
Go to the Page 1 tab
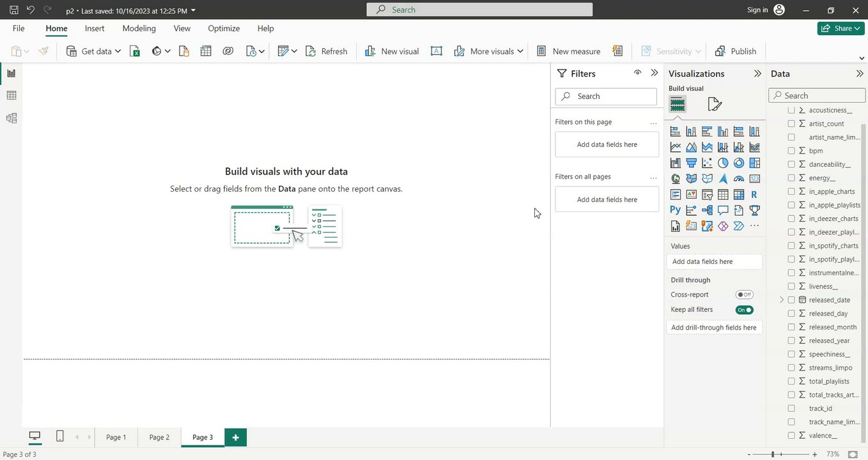click(x=116, y=437)
